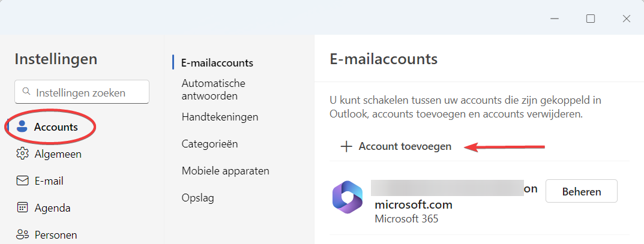The width and height of the screenshot is (644, 244).
Task: Maximize the settings window
Action: (591, 19)
